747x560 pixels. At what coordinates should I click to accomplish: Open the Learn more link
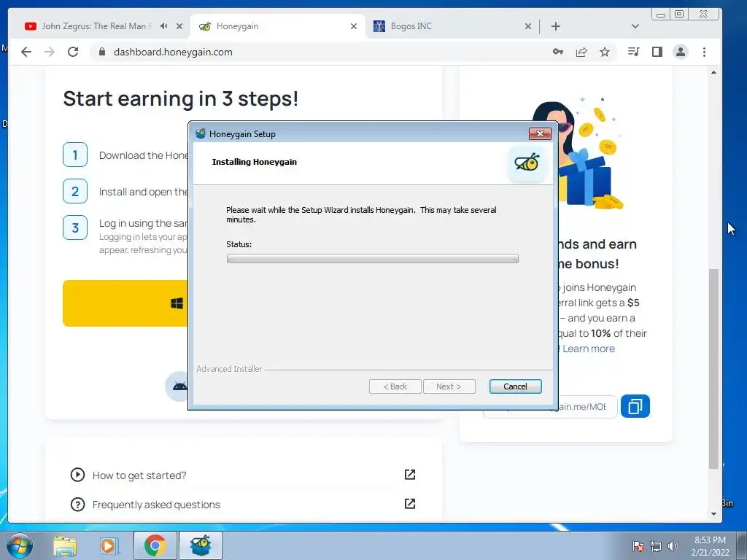(589, 349)
